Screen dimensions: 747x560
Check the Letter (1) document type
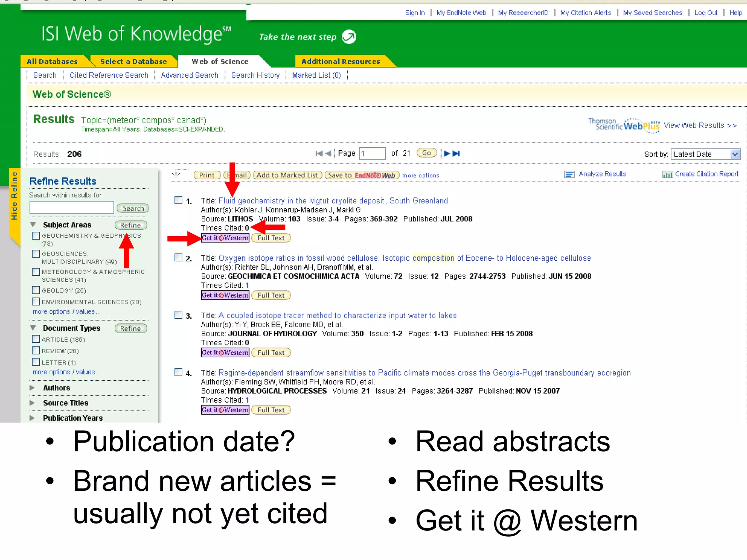tap(36, 362)
